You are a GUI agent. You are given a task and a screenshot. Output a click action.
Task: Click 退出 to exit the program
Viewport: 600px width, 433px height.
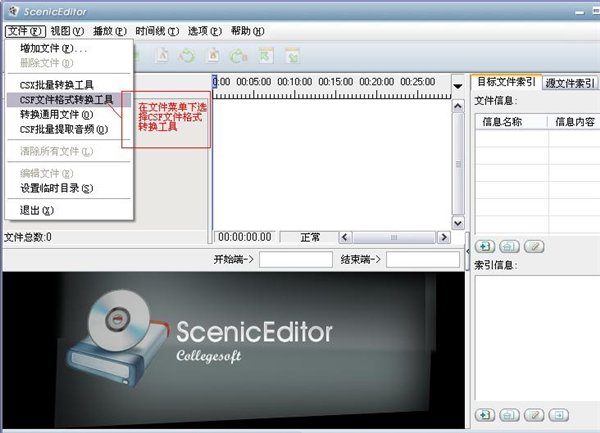(x=69, y=210)
